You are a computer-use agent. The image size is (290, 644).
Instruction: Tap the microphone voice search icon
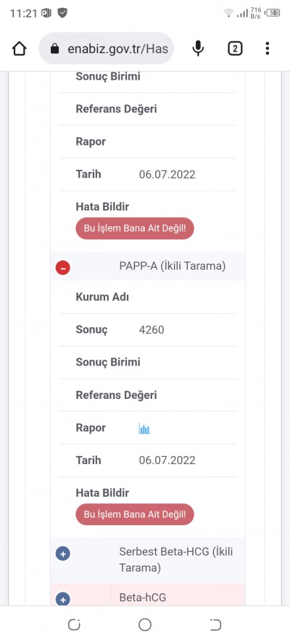(x=198, y=49)
